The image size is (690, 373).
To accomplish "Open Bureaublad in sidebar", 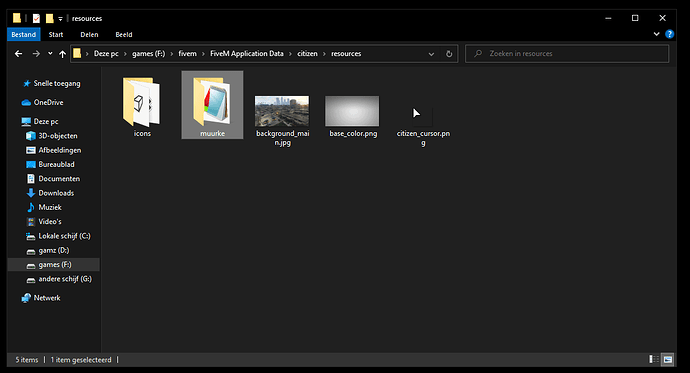I will (x=51, y=165).
